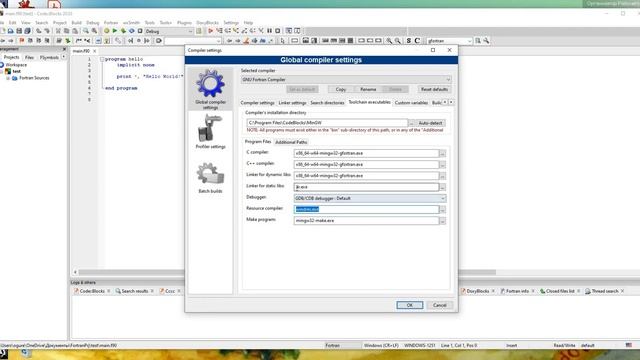
Task: Expand the Fortran Sources tree node
Action: pyautogui.click(x=8, y=78)
